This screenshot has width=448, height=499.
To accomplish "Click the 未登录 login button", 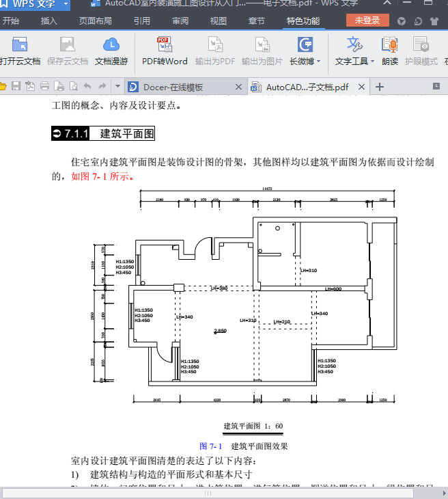I will 367,21.
